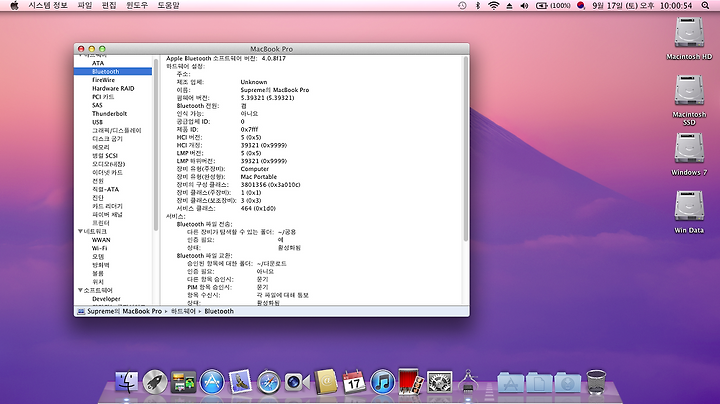Open the App Store Dock icon

[212, 382]
